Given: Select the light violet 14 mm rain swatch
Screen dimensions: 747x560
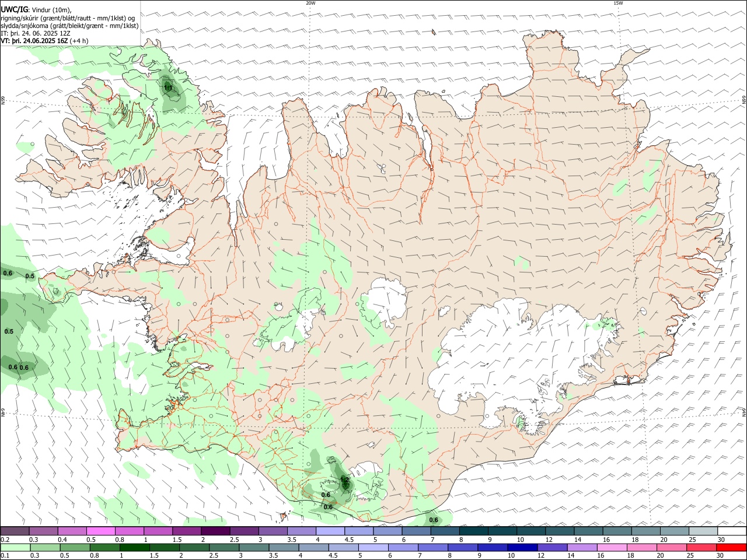Looking at the screenshot, I should (582, 548).
